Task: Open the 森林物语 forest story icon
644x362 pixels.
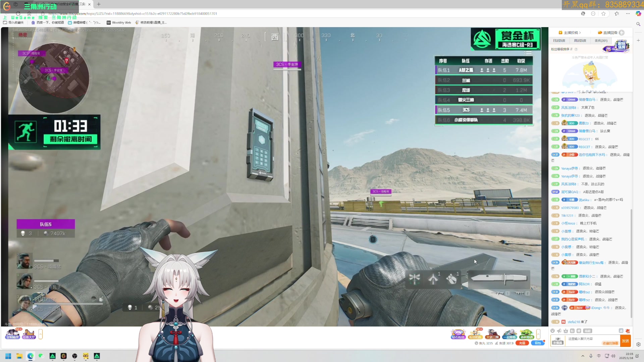Action: (x=527, y=334)
